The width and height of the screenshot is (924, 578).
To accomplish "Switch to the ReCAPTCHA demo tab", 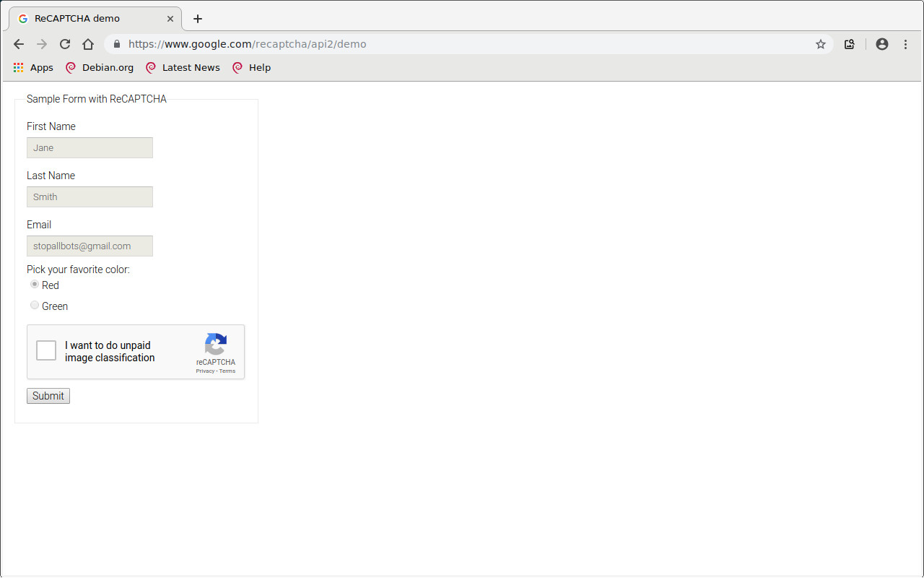I will click(87, 19).
